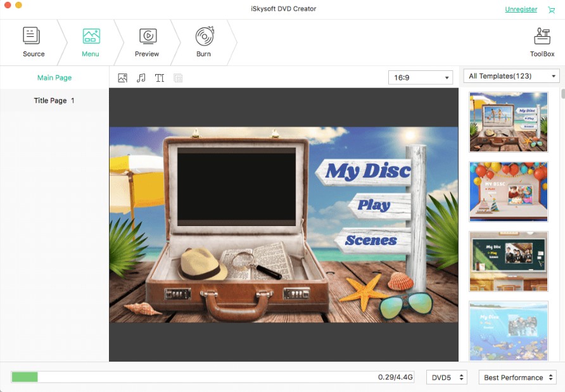Open the DVD5 disc type selector
The image size is (565, 392).
pos(447,377)
